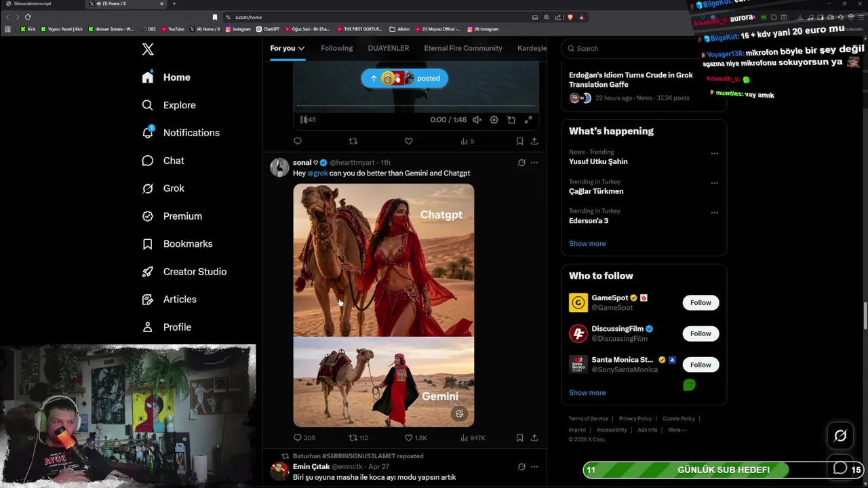Go to Home in the sidebar
The width and height of the screenshot is (868, 488).
point(166,77)
